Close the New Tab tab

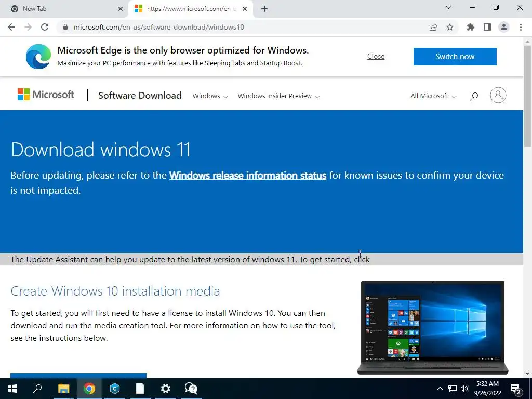(121, 9)
